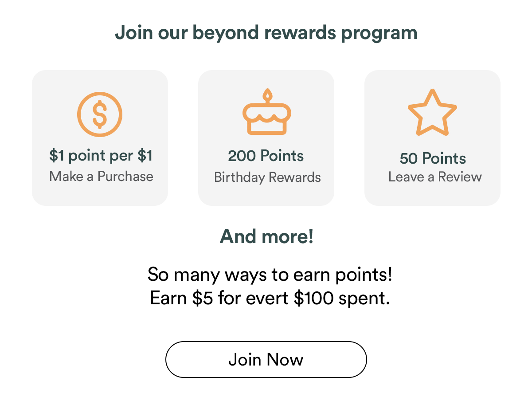Click the word "program" in the heading
The height and width of the screenshot is (401, 532).
click(x=379, y=33)
